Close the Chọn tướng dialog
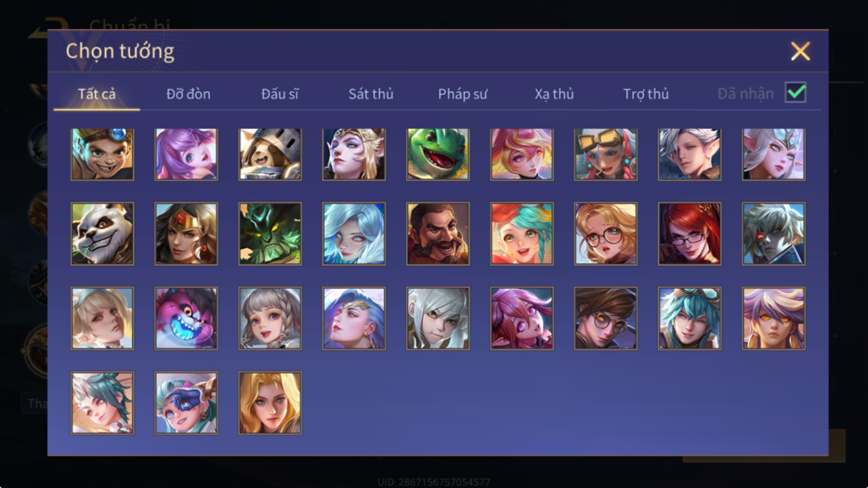This screenshot has width=868, height=488. pos(800,51)
